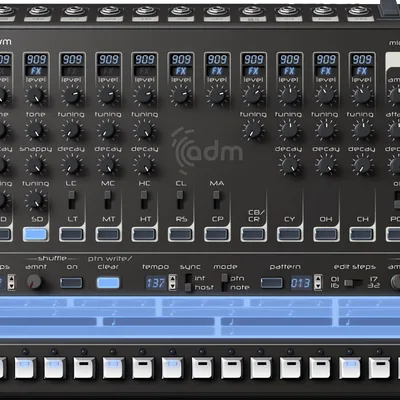Toggle the ptn write/clear button
This screenshot has width=400, height=400.
pos(108,283)
